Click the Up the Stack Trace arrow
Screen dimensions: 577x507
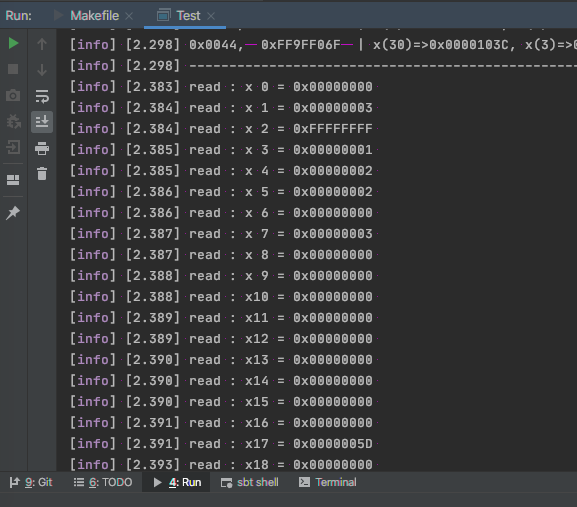click(x=42, y=44)
